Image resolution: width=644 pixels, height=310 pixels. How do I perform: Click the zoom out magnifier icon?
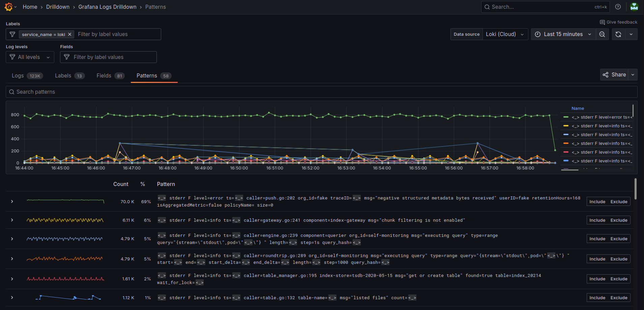[x=602, y=34]
